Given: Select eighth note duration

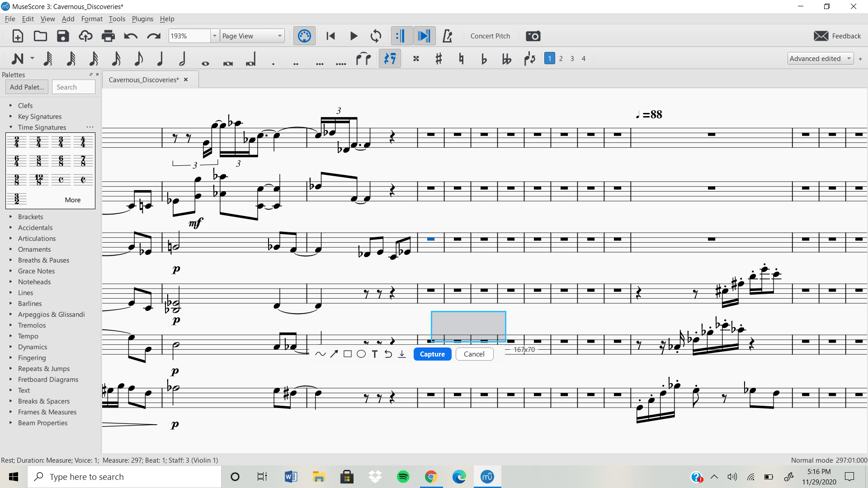Looking at the screenshot, I should click(x=138, y=59).
